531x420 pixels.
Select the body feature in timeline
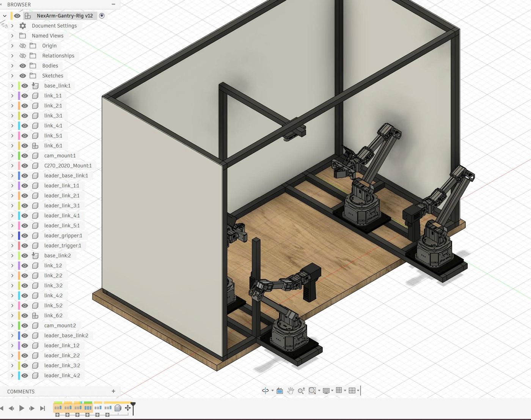coord(118,408)
